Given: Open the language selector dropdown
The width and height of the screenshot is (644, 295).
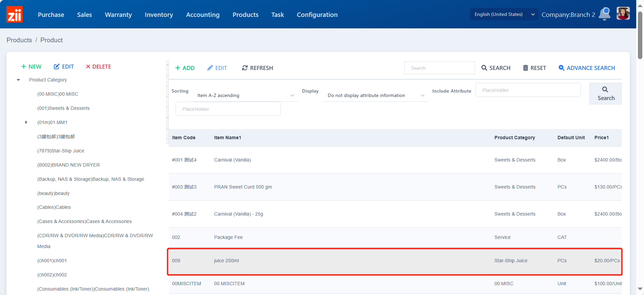Looking at the screenshot, I should pyautogui.click(x=504, y=14).
